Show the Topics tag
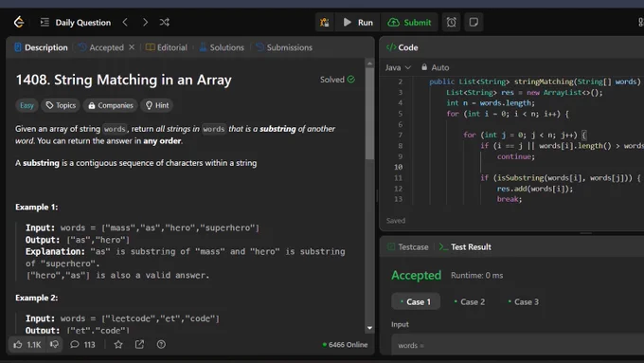The width and height of the screenshot is (644, 363). tap(61, 105)
